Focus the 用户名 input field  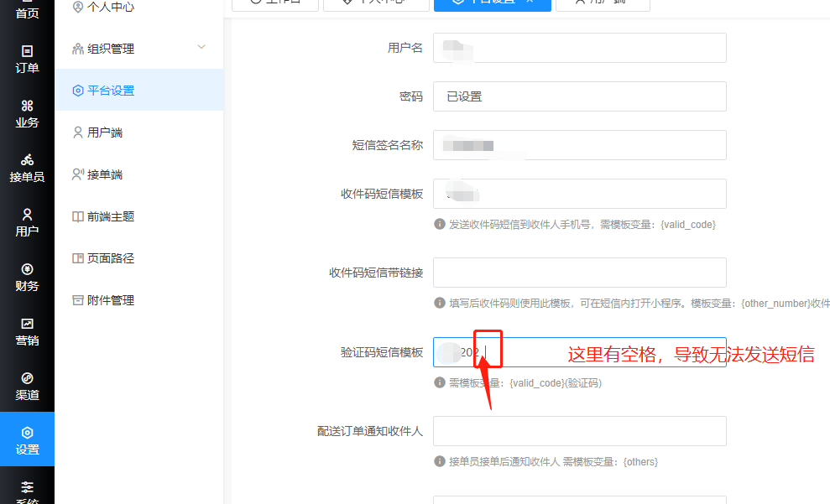580,48
